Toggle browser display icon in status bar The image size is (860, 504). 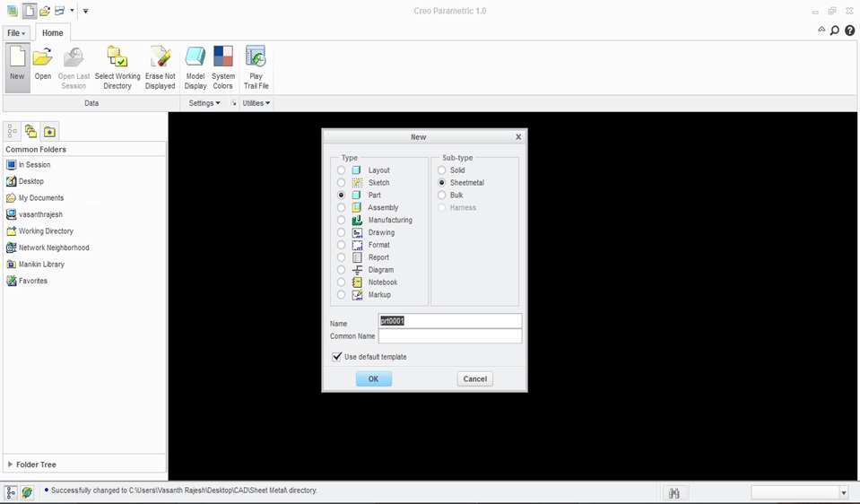(x=27, y=492)
